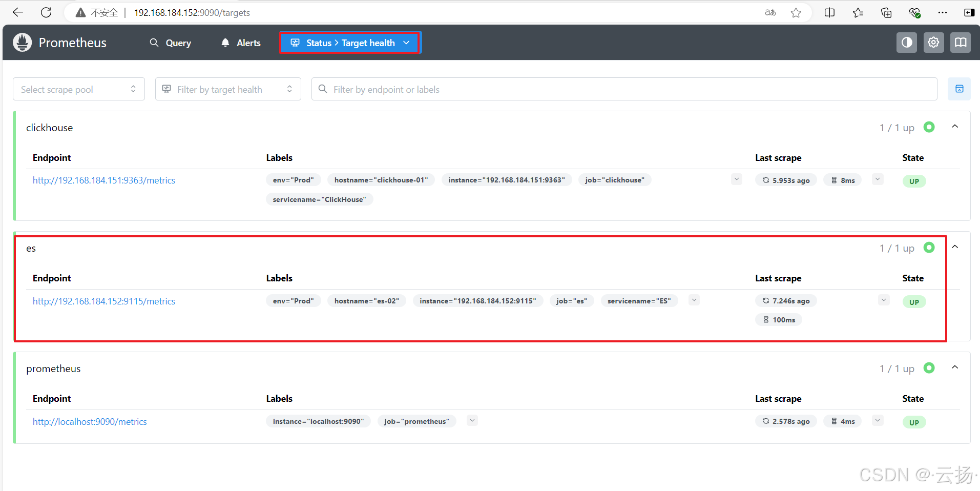
Task: Open the Query page
Action: pyautogui.click(x=170, y=43)
